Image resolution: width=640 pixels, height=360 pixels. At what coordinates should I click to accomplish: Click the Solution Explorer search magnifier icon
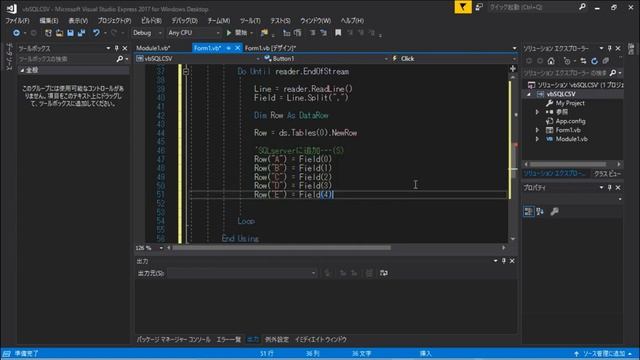pos(613,73)
